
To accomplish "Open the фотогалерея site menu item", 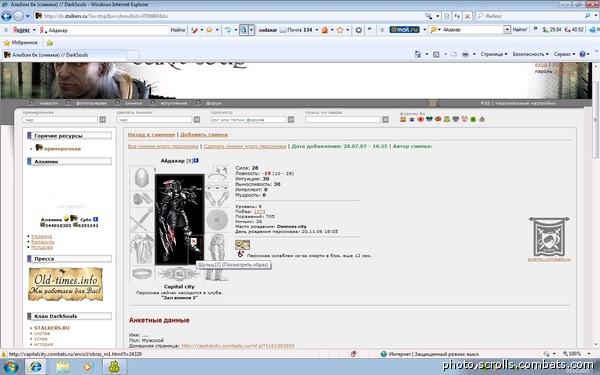I will click(91, 103).
